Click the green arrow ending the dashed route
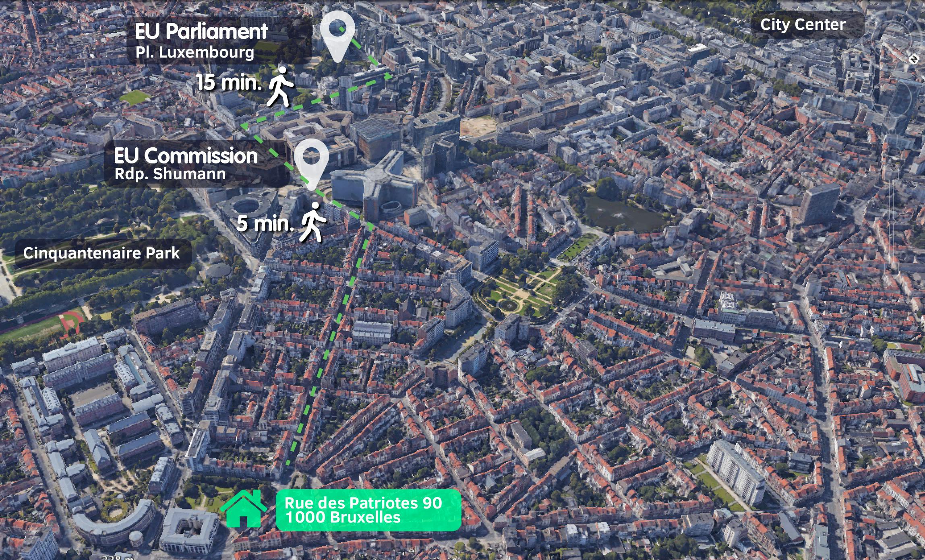 [x=388, y=75]
